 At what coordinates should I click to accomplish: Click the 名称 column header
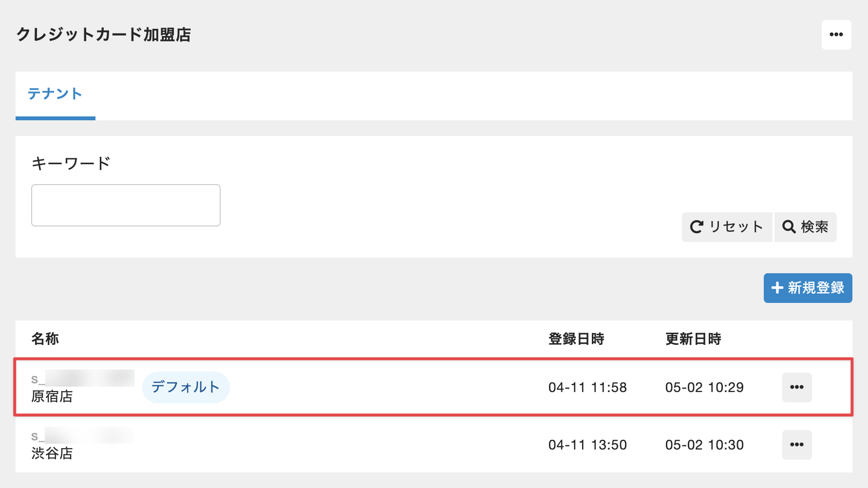[45, 338]
